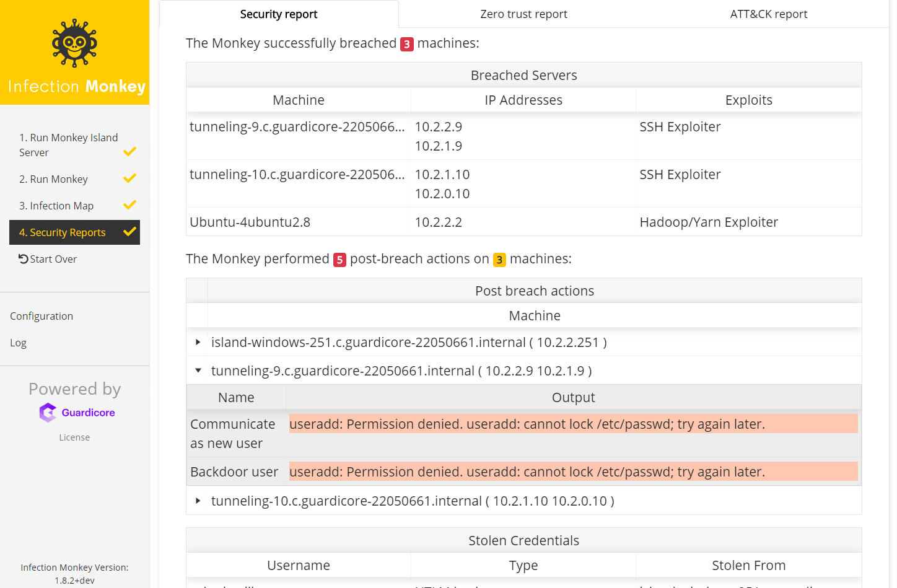This screenshot has height=588, width=897.
Task: Click the Guardicore logo icon
Action: (x=48, y=413)
